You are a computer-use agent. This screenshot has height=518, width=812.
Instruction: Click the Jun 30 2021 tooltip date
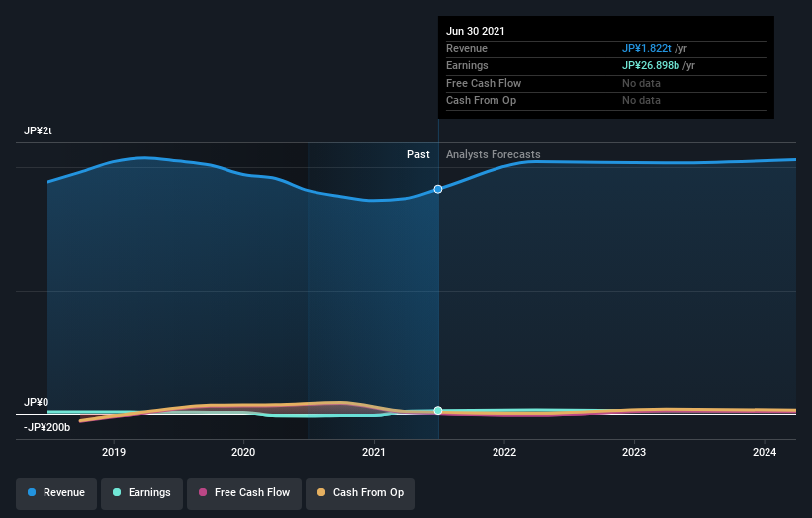tap(476, 31)
